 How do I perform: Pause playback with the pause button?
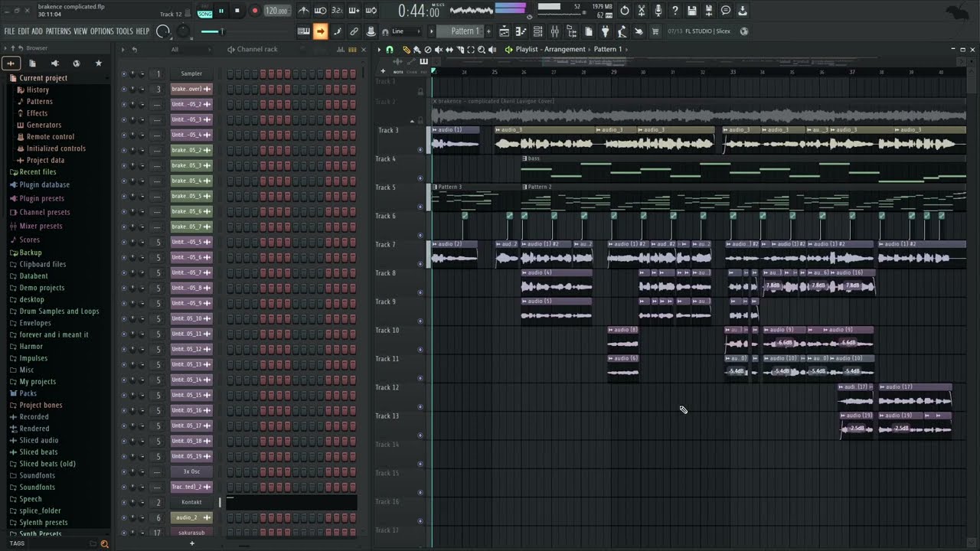point(221,11)
